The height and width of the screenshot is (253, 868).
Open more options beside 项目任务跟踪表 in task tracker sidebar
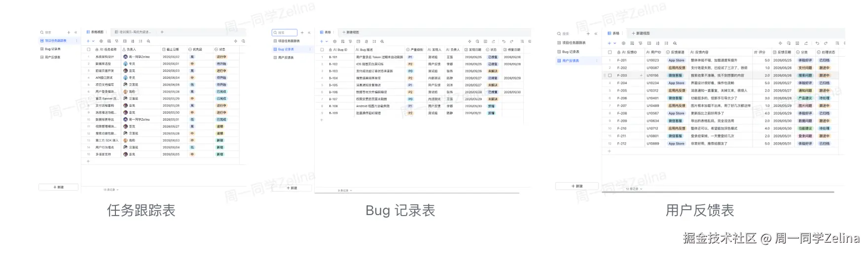pyautogui.click(x=76, y=41)
